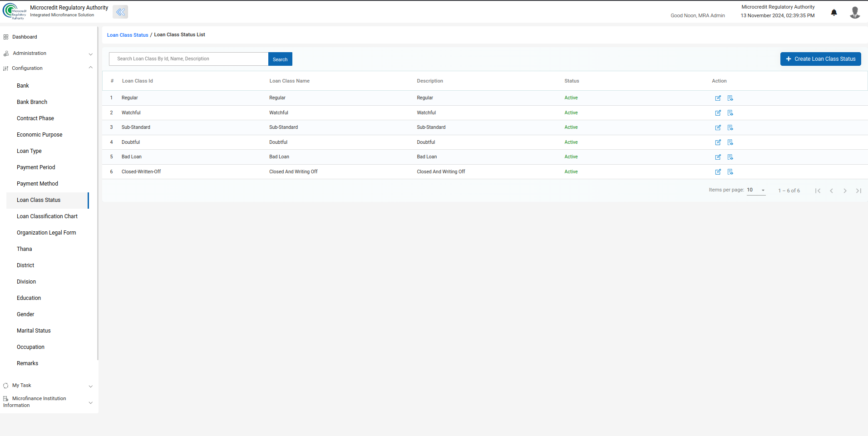
Task: Click sidebar vertical scrollbar
Action: pos(98,194)
